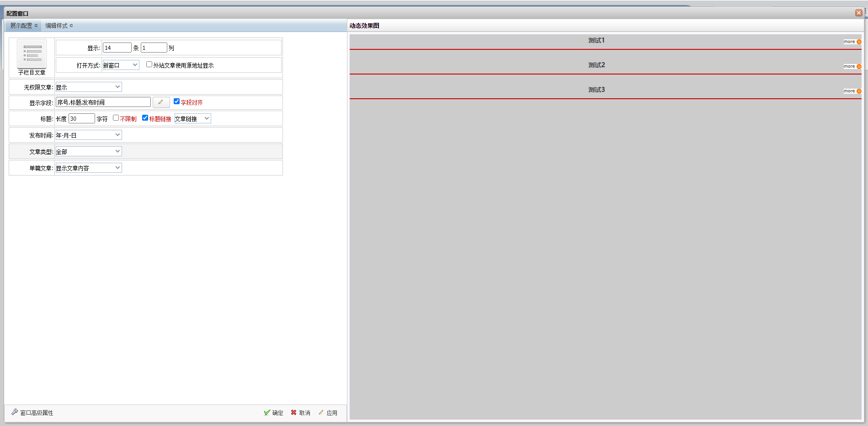Uncheck the 字段对齐 checkbox
Image resolution: width=868 pixels, height=426 pixels.
[176, 101]
